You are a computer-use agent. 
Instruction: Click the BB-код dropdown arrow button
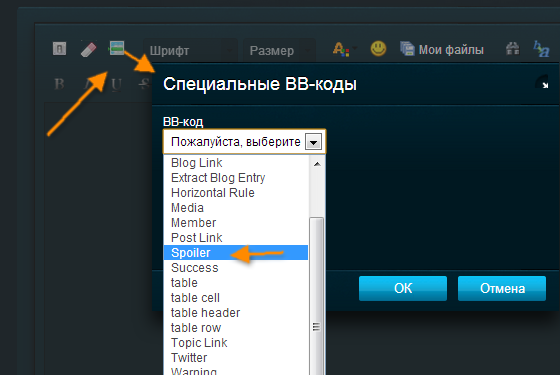pyautogui.click(x=313, y=142)
